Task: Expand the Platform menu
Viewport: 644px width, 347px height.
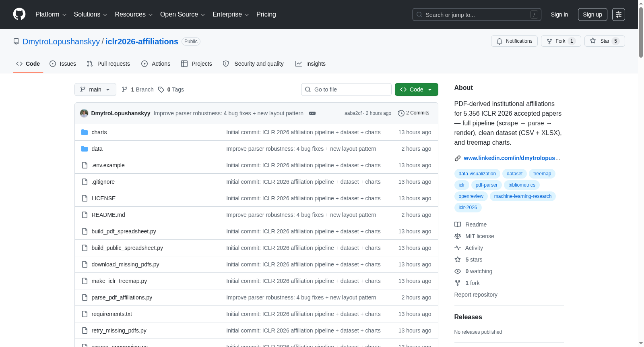Action: (51, 15)
